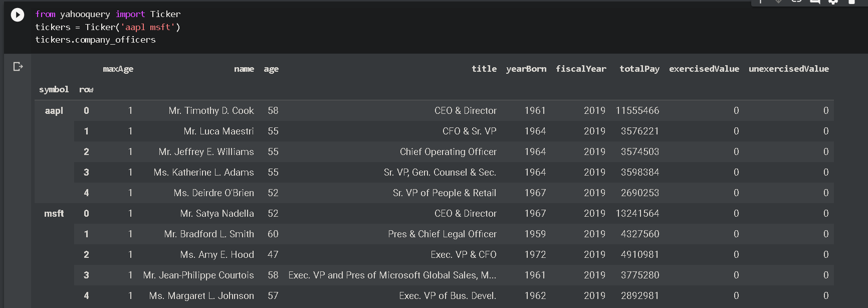The height and width of the screenshot is (308, 868).
Task: Select totalPay value 2690253
Action: point(640,193)
